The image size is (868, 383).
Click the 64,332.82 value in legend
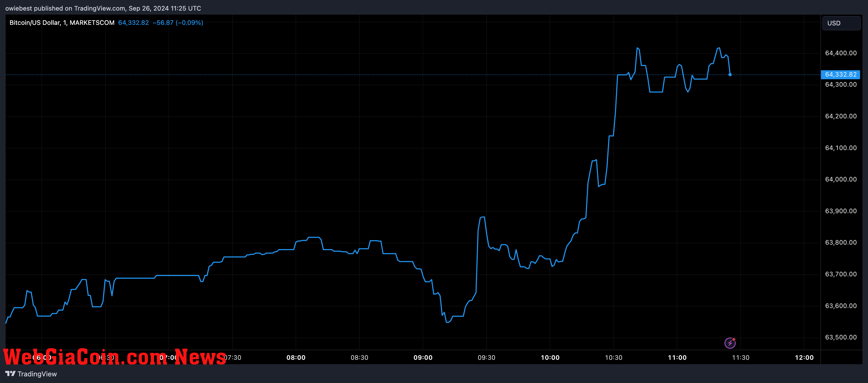[133, 22]
